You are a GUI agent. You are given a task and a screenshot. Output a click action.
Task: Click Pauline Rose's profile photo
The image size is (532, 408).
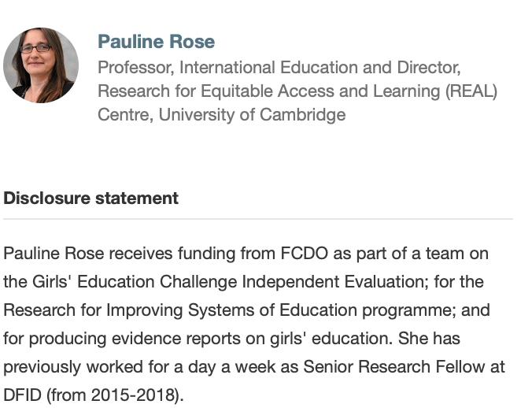[x=41, y=65]
